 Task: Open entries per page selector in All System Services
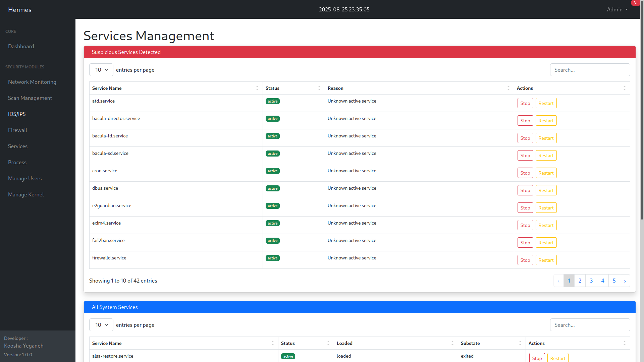101,325
